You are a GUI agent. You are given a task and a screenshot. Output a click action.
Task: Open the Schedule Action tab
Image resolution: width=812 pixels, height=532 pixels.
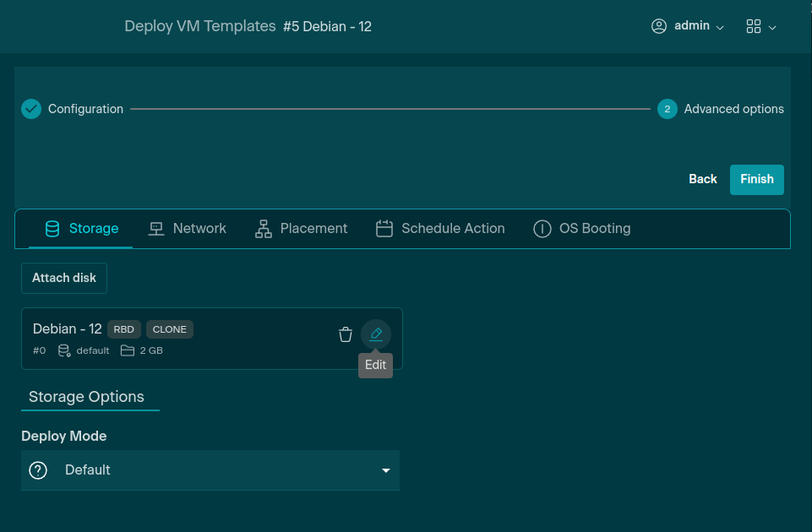tap(440, 229)
